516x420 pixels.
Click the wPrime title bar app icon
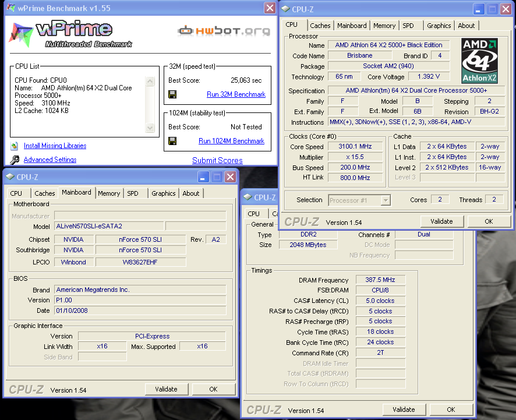tap(11, 8)
